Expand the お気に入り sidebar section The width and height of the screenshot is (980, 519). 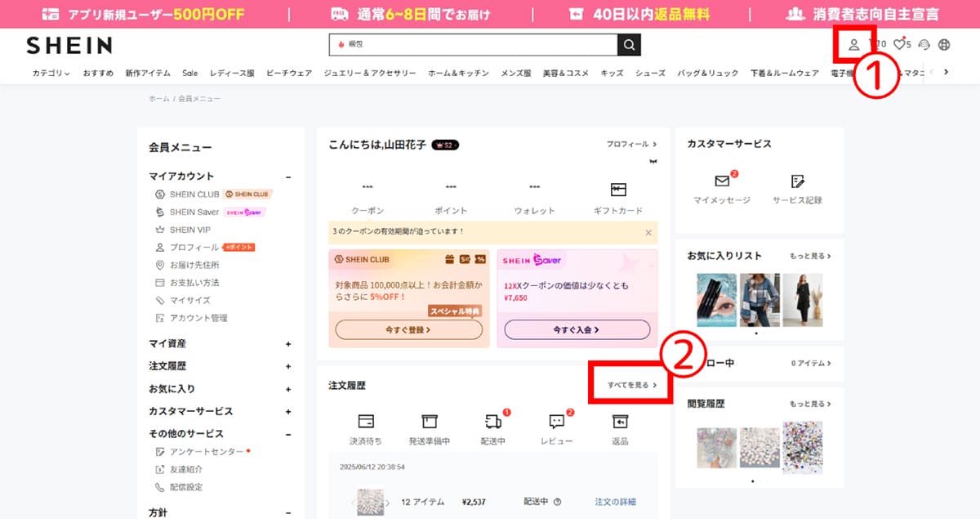point(288,390)
